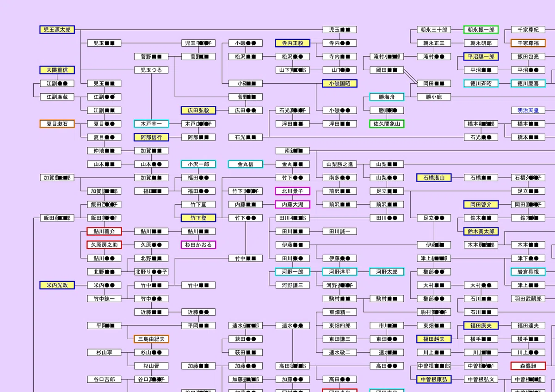Select the 森矗昶 box
This screenshot has height=392, width=555.
click(x=528, y=366)
